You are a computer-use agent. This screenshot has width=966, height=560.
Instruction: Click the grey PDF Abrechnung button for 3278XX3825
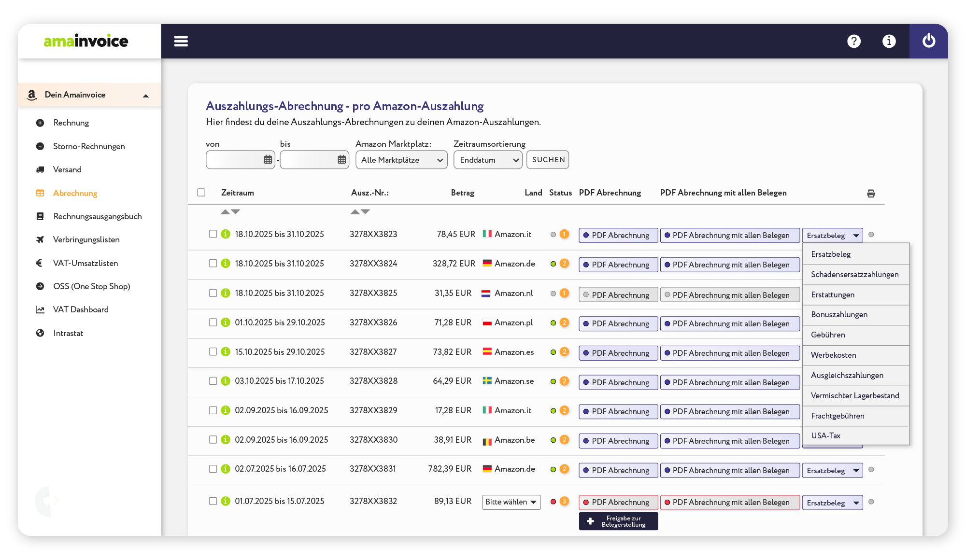[x=618, y=295]
